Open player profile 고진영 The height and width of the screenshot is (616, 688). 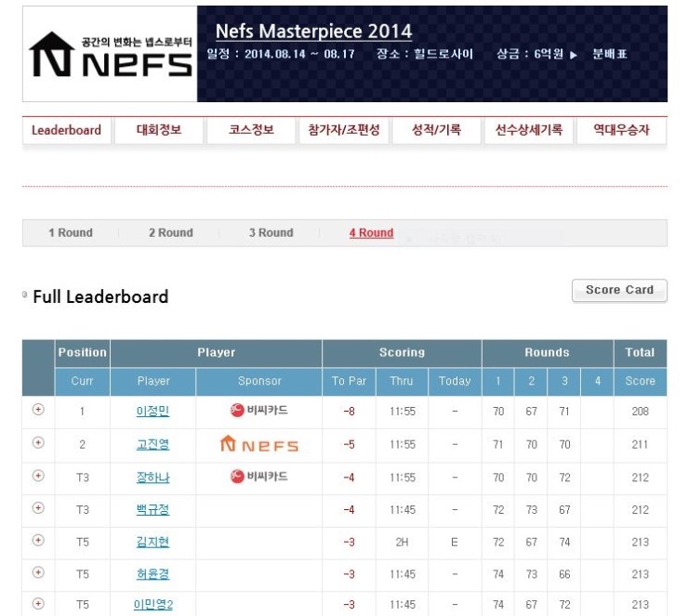click(152, 444)
